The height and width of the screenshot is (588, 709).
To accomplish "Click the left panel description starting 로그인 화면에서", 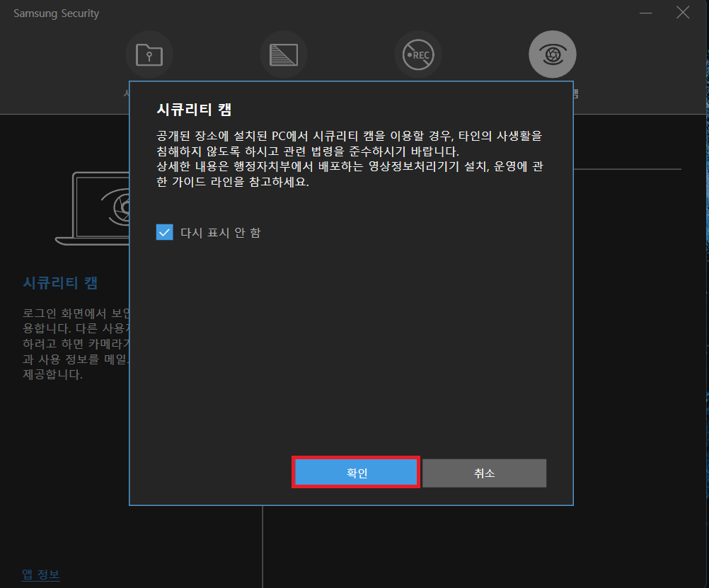I will click(76, 344).
